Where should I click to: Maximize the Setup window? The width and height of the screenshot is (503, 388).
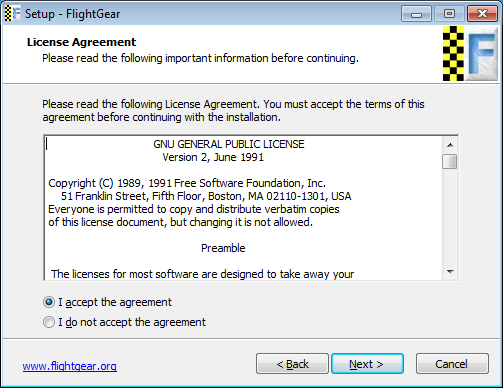pyautogui.click(x=449, y=14)
